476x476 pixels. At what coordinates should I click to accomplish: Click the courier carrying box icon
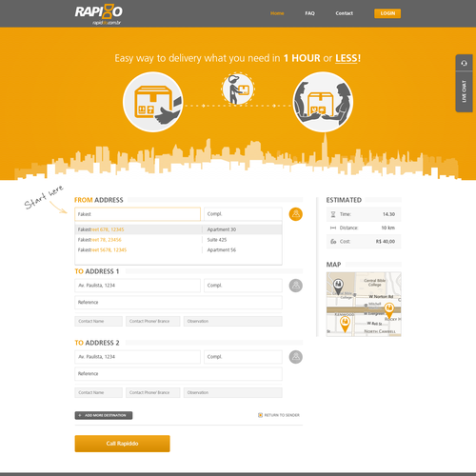point(238,89)
